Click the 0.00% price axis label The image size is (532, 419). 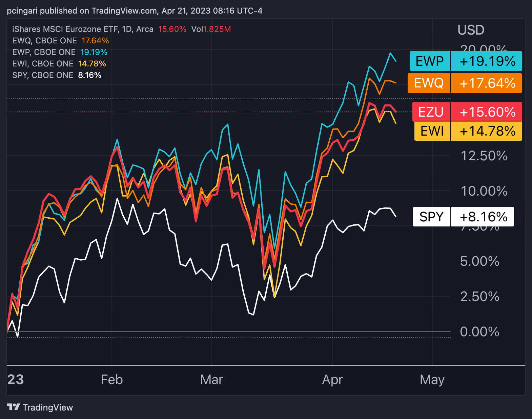coord(479,332)
